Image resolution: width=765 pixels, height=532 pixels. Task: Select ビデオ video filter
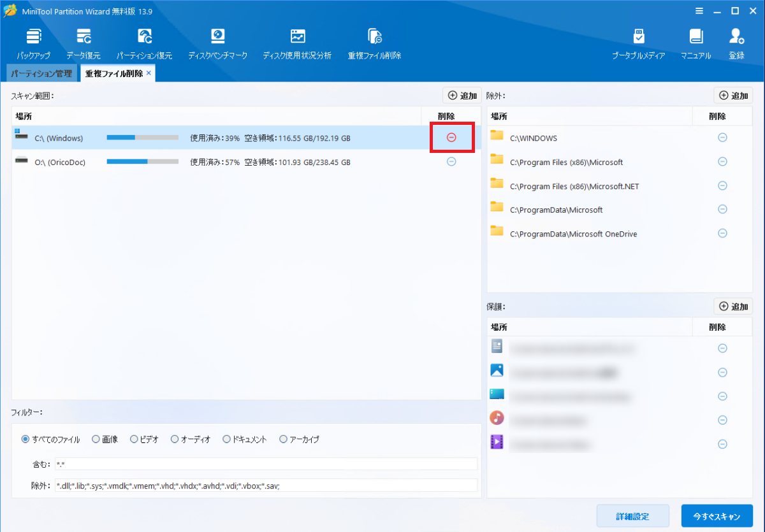[145, 439]
